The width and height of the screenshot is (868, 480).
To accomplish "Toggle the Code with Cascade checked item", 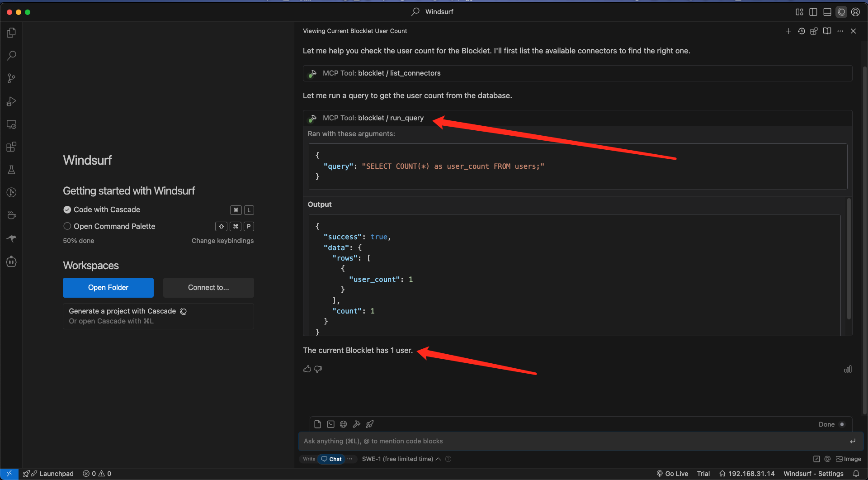I will [x=67, y=209].
